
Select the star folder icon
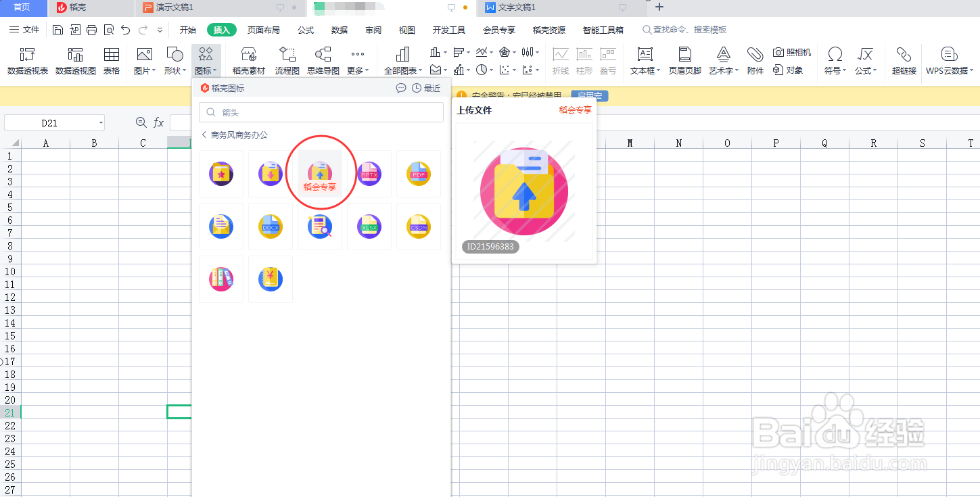[x=221, y=174]
